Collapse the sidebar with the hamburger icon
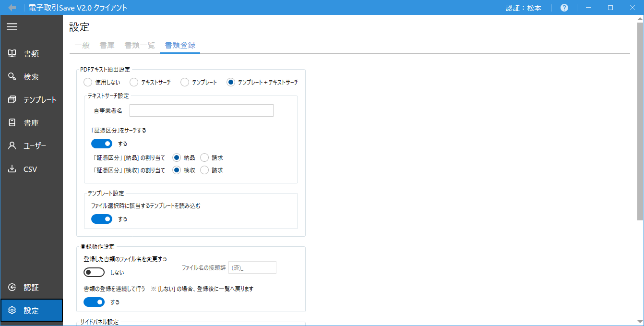Image resolution: width=644 pixels, height=326 pixels. [12, 26]
